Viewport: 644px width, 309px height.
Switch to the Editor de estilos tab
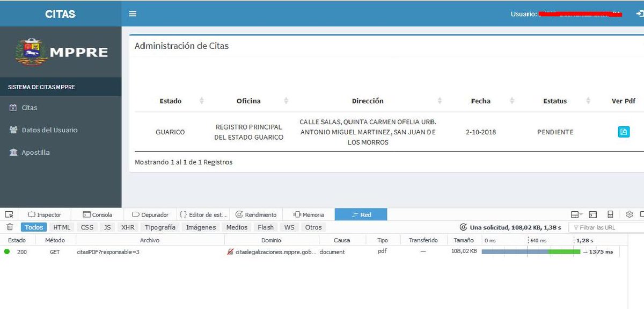(204, 214)
